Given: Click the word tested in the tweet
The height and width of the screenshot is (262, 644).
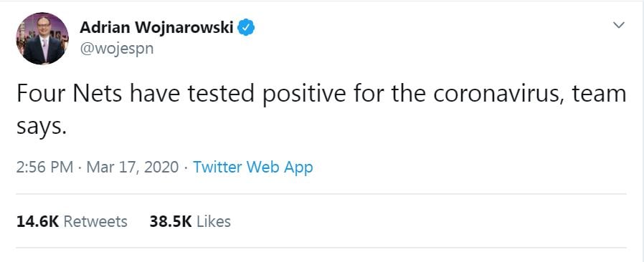Looking at the screenshot, I should (221, 94).
